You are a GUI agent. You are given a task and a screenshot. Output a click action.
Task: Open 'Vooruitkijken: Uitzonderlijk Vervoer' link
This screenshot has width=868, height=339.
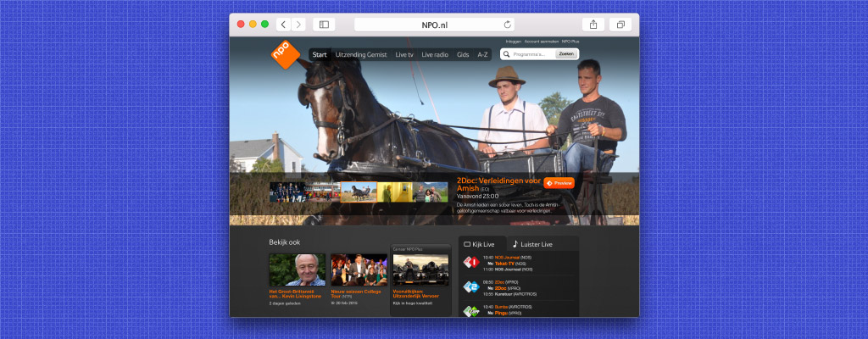click(417, 293)
